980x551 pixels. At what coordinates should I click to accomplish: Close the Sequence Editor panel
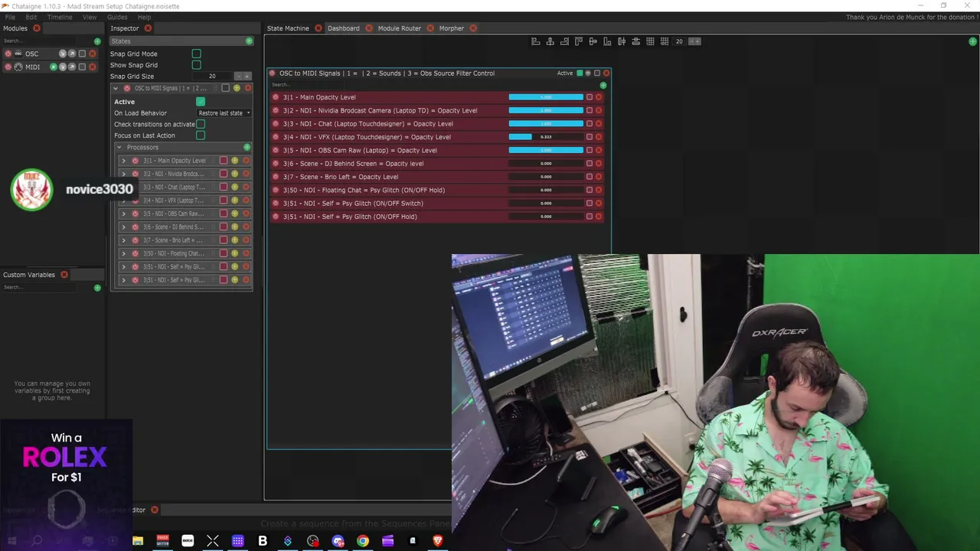click(154, 510)
